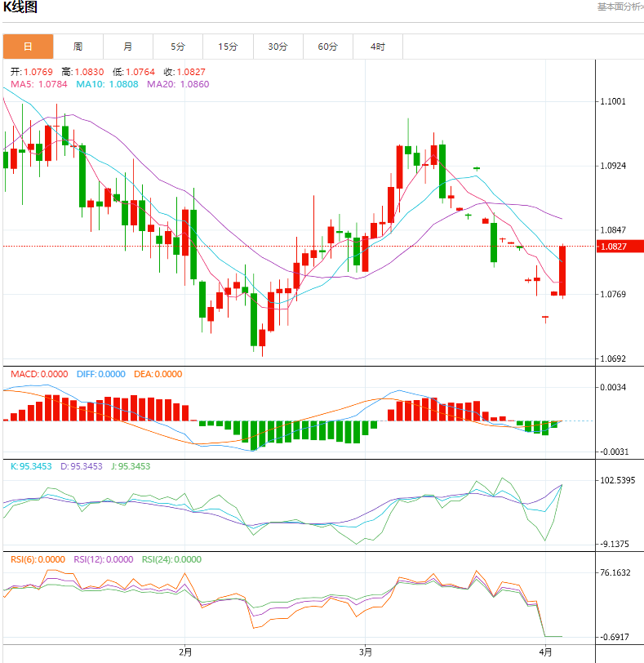Image resolution: width=644 pixels, height=663 pixels.
Task: Click the MA20 indicator label
Action: (x=177, y=84)
